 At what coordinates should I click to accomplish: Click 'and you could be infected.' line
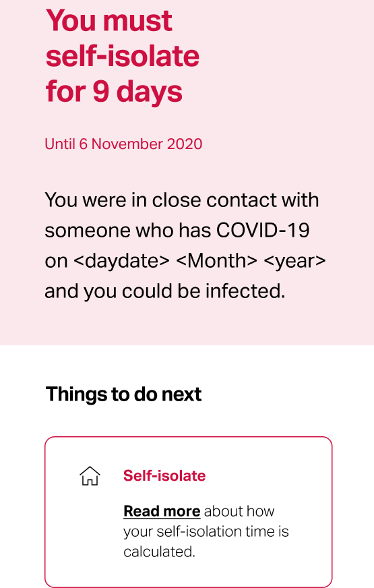(x=165, y=291)
